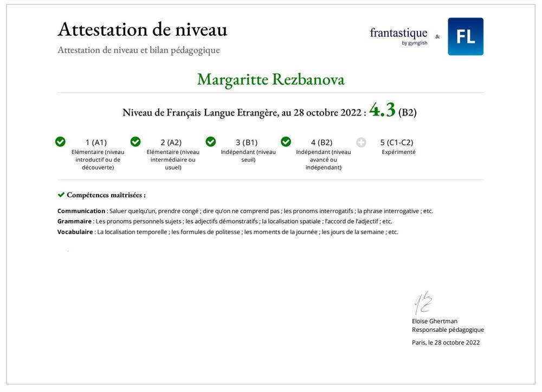Click the Paris, le 28 octobre 2022 line
542x392 pixels.
(x=446, y=343)
